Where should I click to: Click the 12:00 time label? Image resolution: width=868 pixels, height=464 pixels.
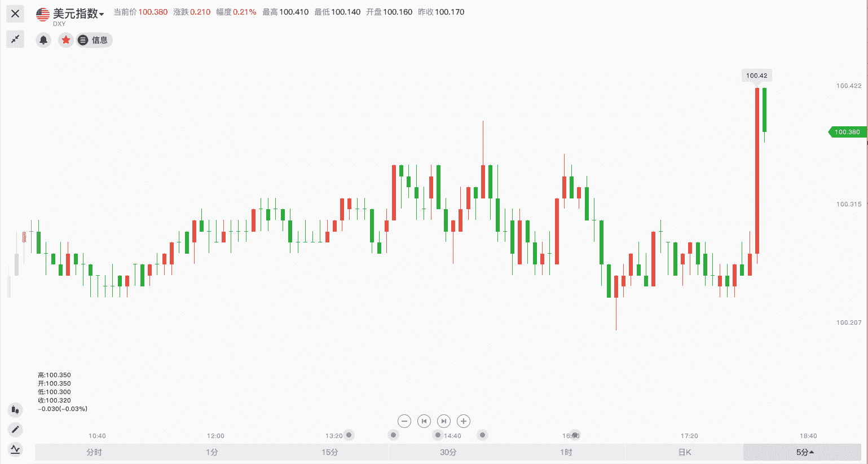(x=215, y=436)
